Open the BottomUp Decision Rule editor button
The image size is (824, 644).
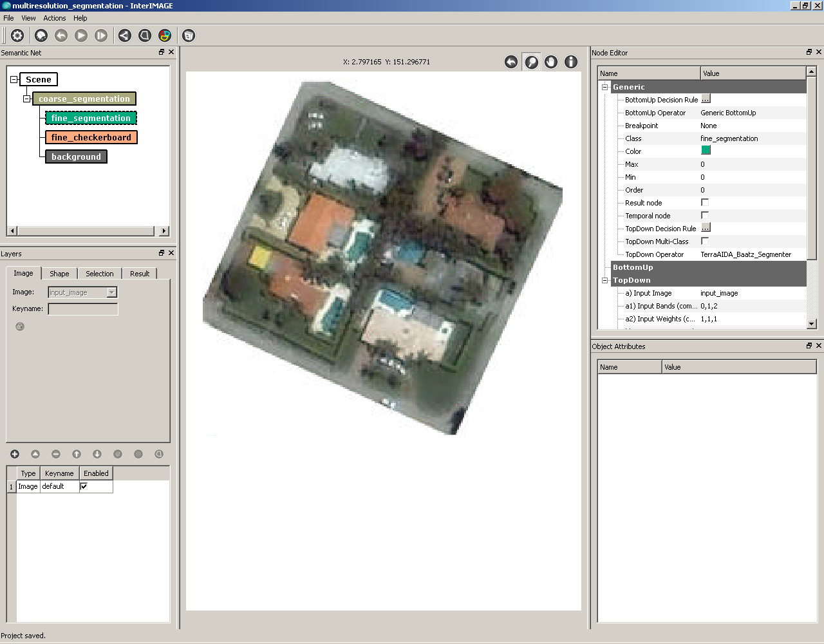706,99
